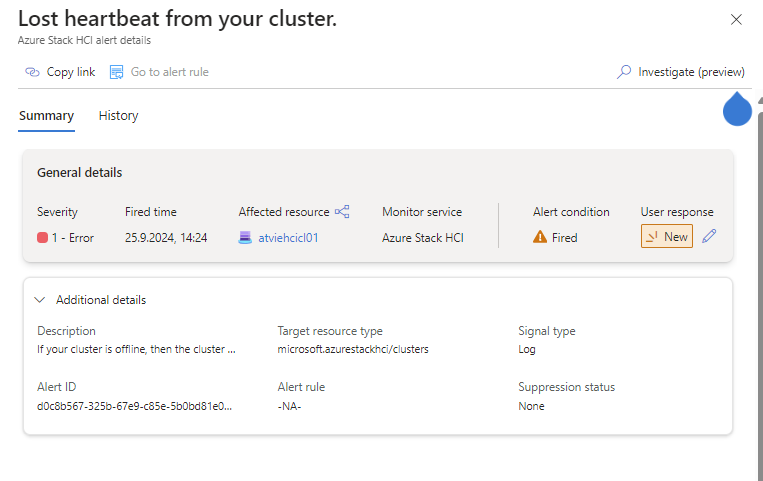Click Investigate (preview) text

[691, 72]
